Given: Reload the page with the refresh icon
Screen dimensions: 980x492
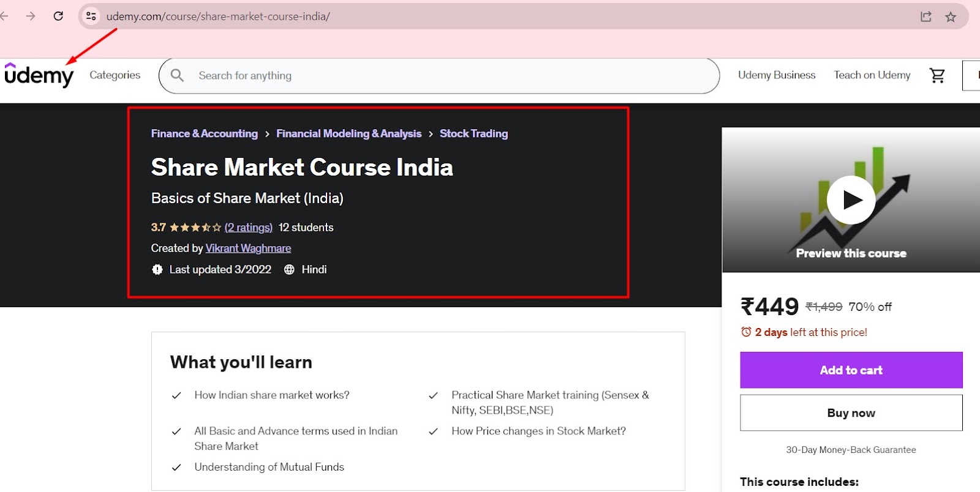Looking at the screenshot, I should pos(58,16).
